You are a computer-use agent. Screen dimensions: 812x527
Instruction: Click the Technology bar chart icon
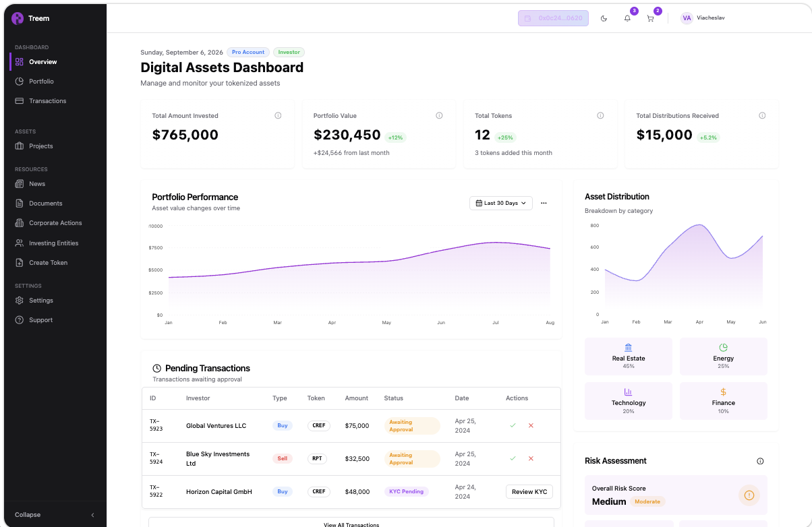click(629, 392)
